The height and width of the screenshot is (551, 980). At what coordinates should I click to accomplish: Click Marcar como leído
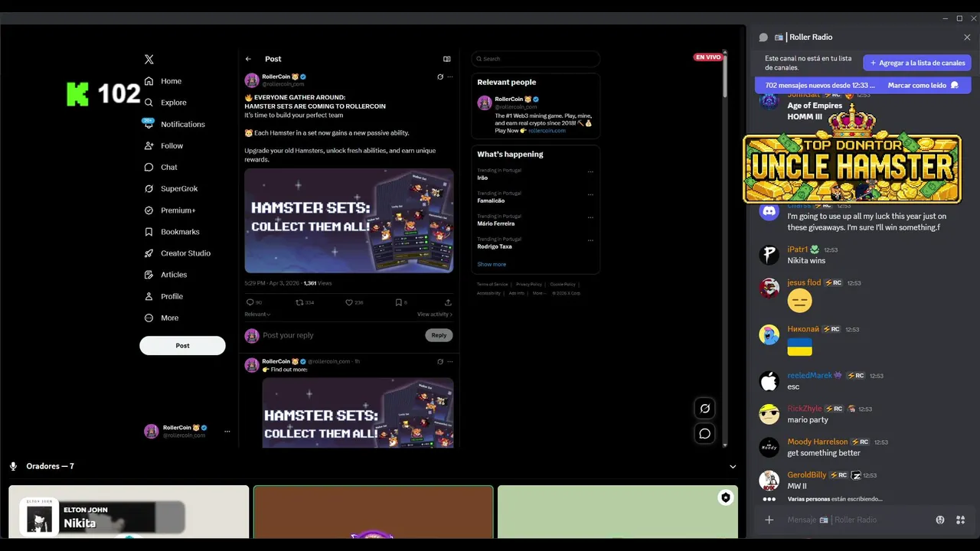tap(923, 86)
